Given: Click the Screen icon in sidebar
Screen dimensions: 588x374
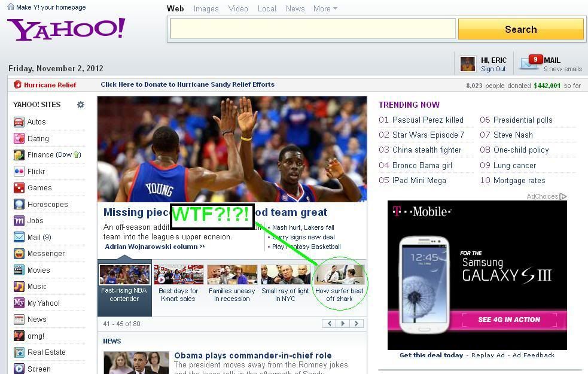Looking at the screenshot, I should [x=19, y=369].
